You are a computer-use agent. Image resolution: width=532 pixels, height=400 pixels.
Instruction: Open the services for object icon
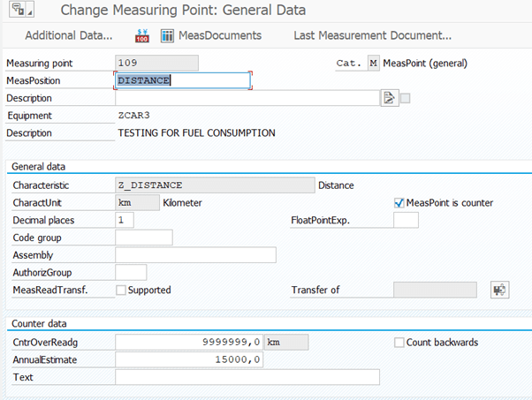[x=18, y=9]
